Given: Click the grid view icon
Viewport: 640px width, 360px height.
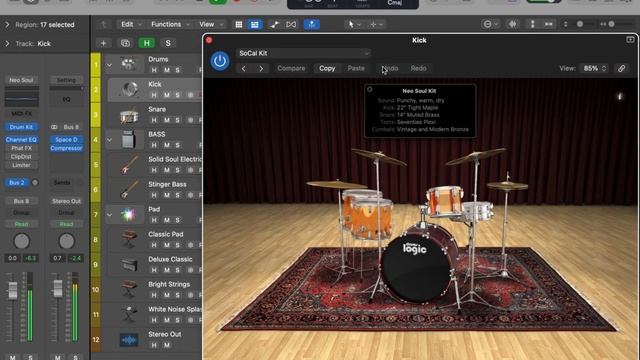Looking at the screenshot, I should (239, 24).
